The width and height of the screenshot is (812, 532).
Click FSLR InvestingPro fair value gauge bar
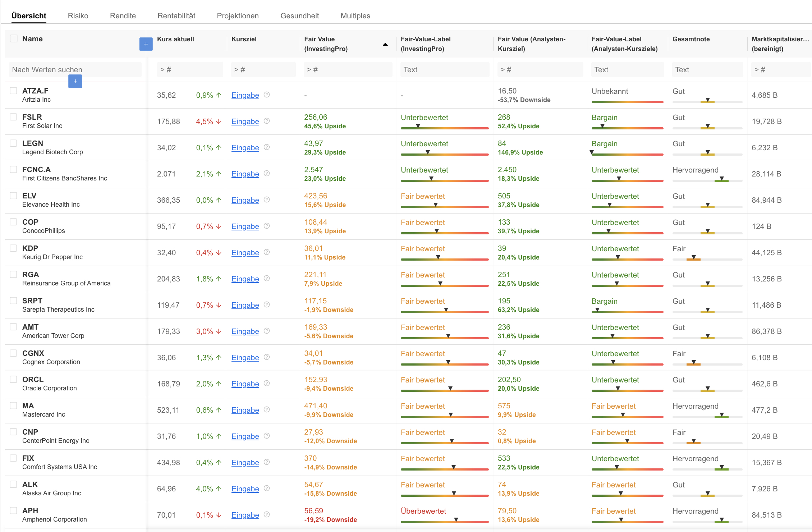445,128
